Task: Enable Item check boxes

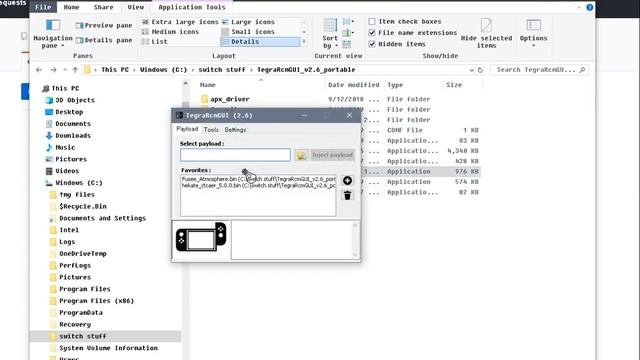Action: (372, 21)
